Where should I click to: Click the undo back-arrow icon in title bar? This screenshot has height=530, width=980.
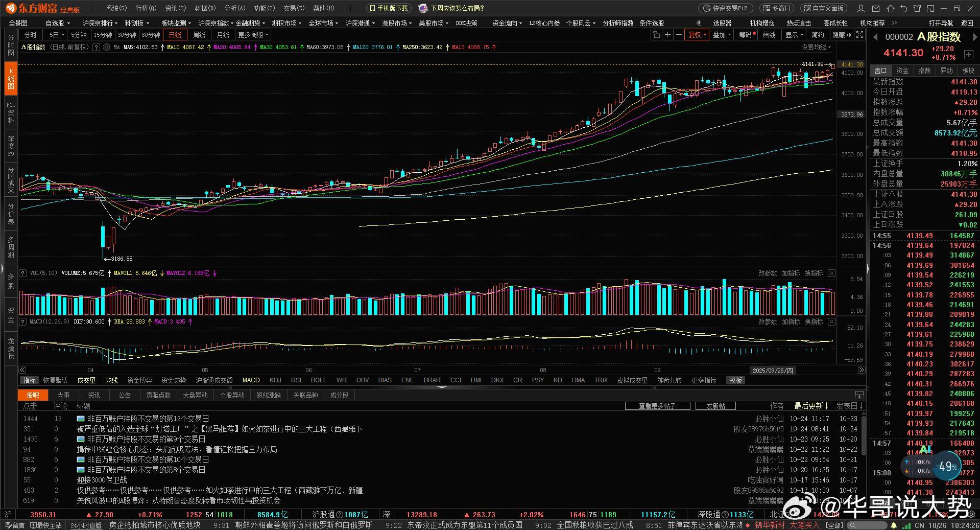click(903, 9)
